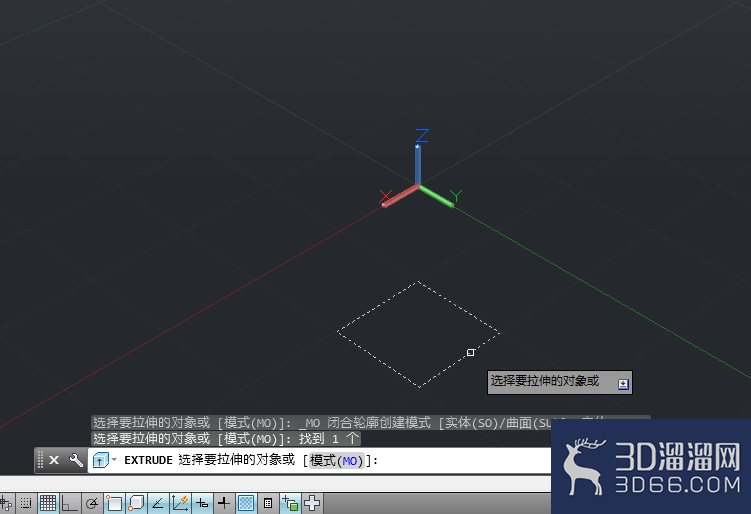
Task: Click Lineweight display plus-shaped icon
Action: point(224,503)
